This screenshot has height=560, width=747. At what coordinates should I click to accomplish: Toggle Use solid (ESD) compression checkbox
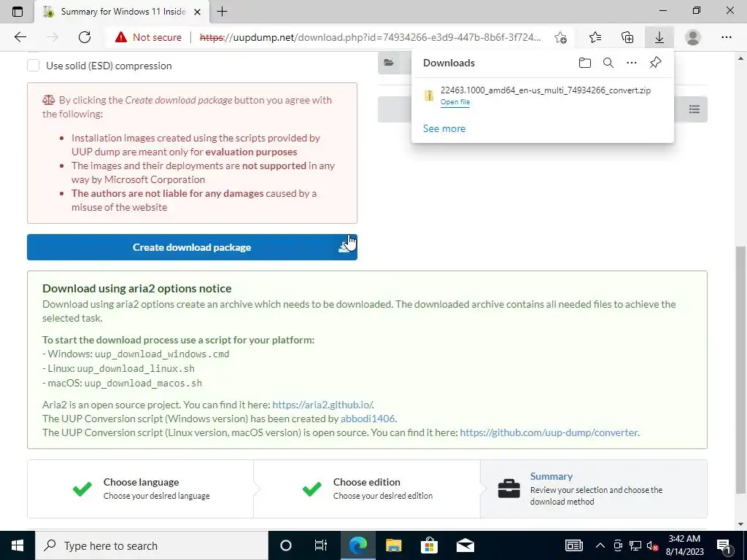coord(33,66)
